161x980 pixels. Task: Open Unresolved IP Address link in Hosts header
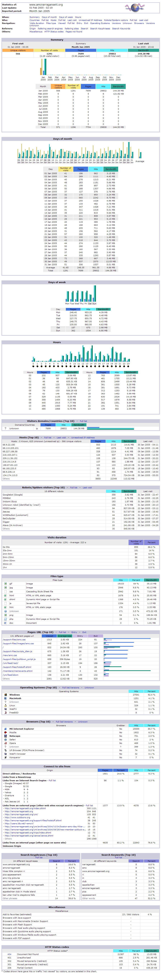83,438
